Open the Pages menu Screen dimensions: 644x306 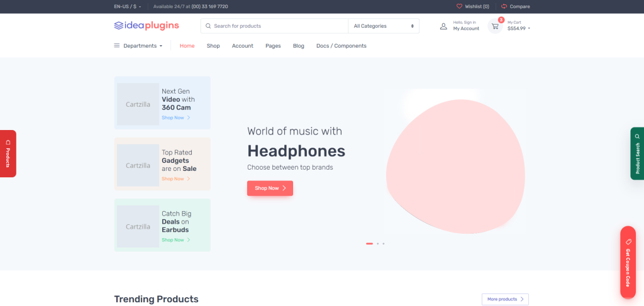pos(273,46)
